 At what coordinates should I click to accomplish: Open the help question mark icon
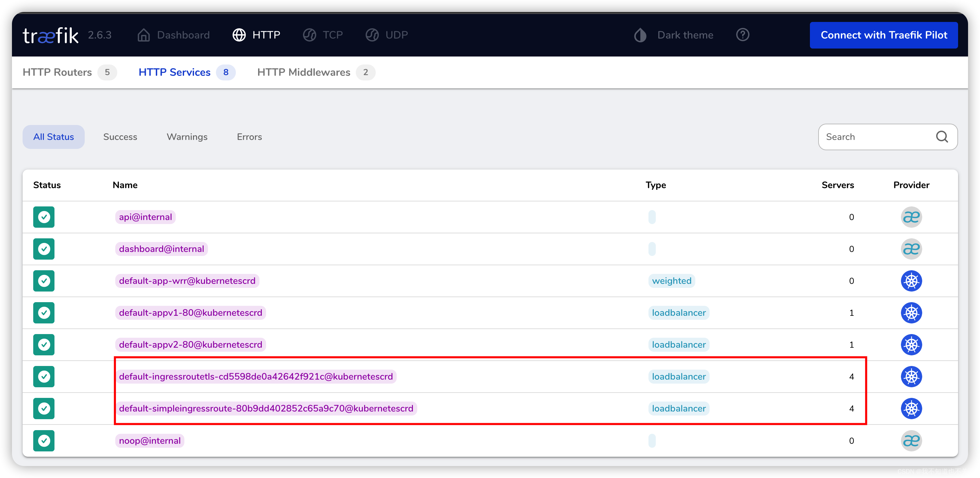coord(742,35)
